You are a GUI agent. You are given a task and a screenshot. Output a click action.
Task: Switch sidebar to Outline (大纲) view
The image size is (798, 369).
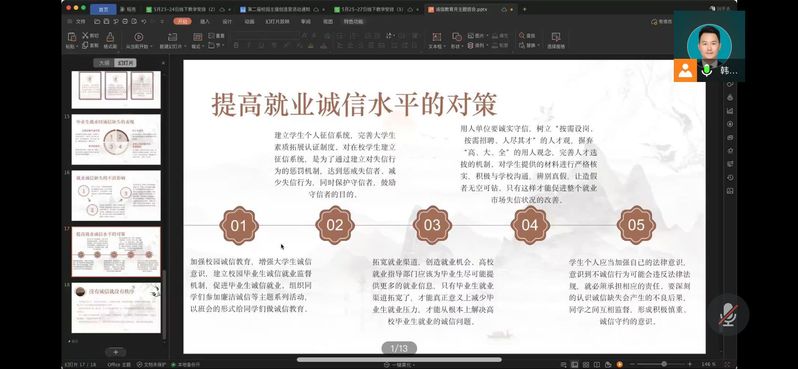click(x=103, y=63)
